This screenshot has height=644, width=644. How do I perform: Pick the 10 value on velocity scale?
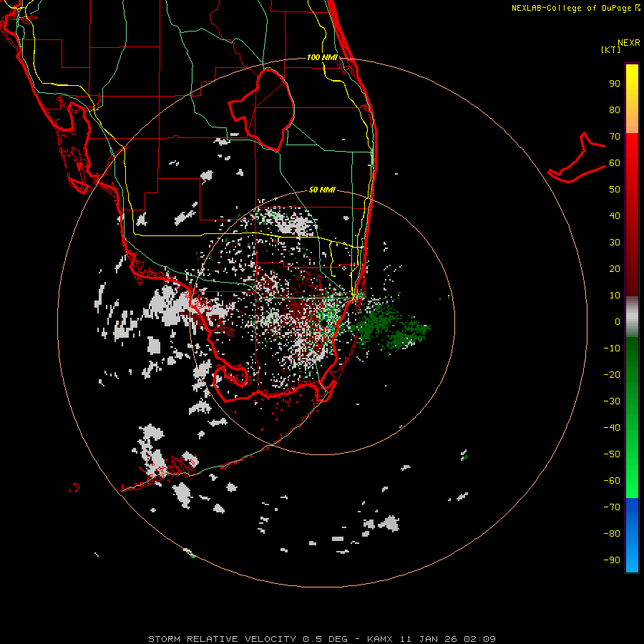pos(615,296)
